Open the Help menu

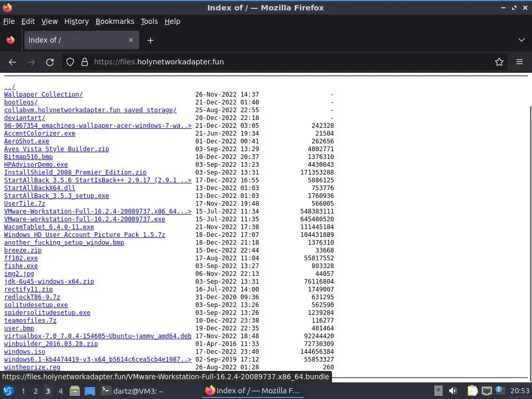tap(172, 21)
